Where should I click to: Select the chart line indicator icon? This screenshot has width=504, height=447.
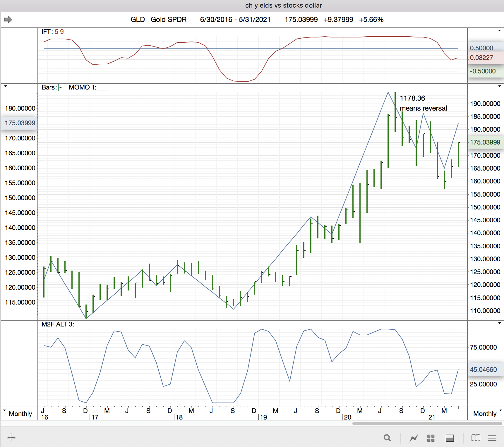[x=414, y=438]
